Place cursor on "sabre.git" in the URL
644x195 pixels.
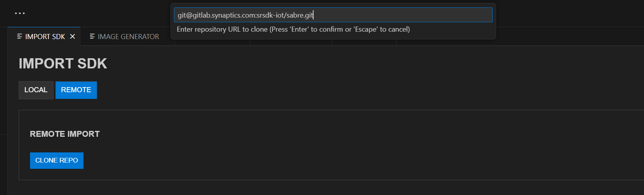click(x=300, y=15)
